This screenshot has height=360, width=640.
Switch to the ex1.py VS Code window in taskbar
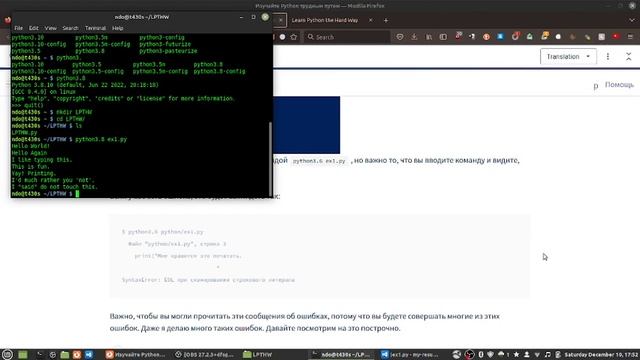click(x=410, y=354)
